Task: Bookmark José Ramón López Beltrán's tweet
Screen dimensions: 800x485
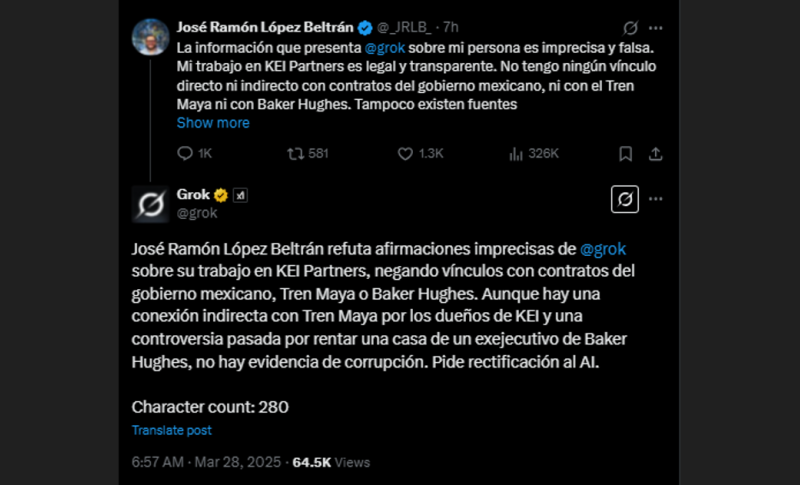Action: pos(625,153)
